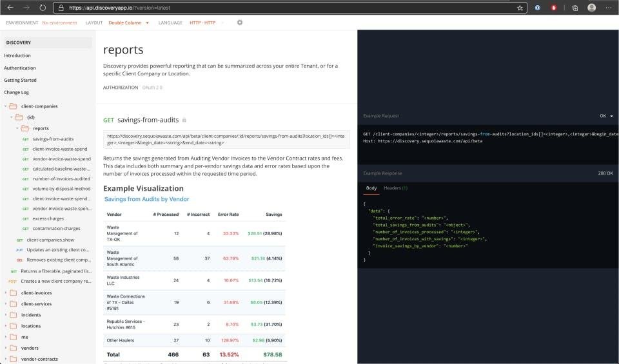Image resolution: width=619 pixels, height=364 pixels.
Task: Open the red shield extension icon
Action: point(554,8)
